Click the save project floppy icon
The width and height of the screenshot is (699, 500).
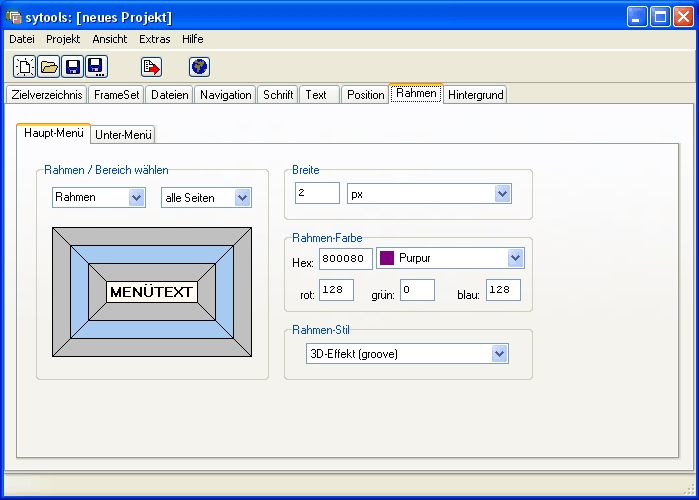pos(72,67)
